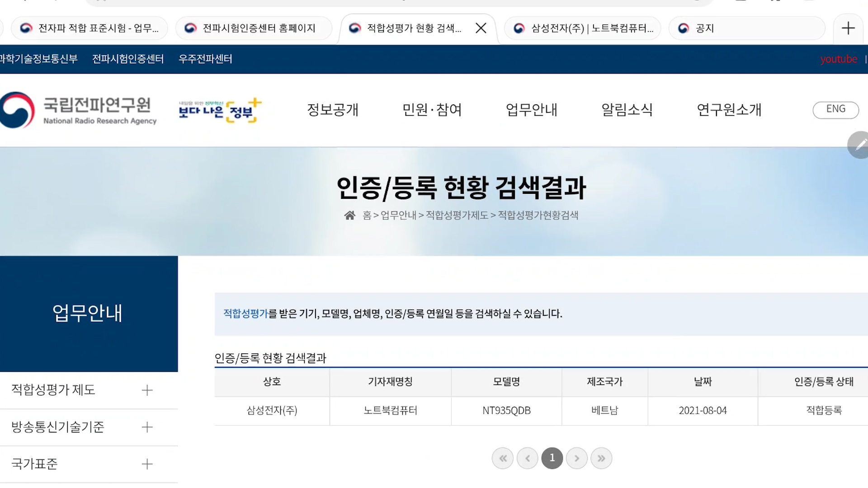The image size is (868, 488).
Task: Click the youtube link in top bar
Action: tap(839, 59)
